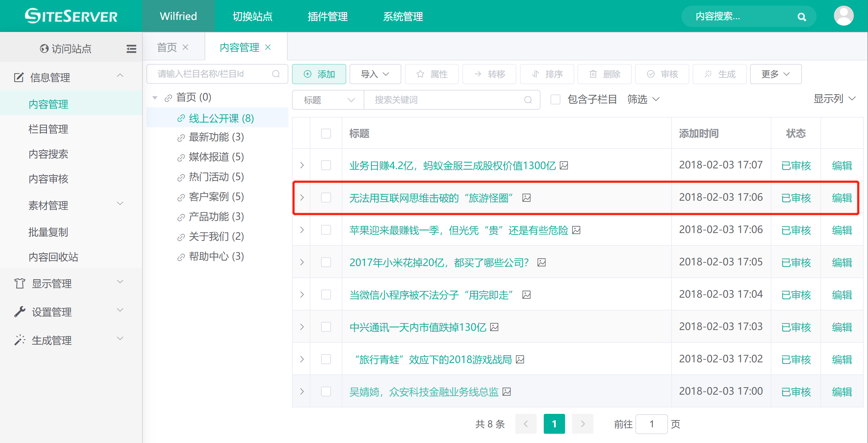Select the checkbox for the 无法用互联网思维击破的 row
Image resolution: width=868 pixels, height=443 pixels.
[326, 198]
